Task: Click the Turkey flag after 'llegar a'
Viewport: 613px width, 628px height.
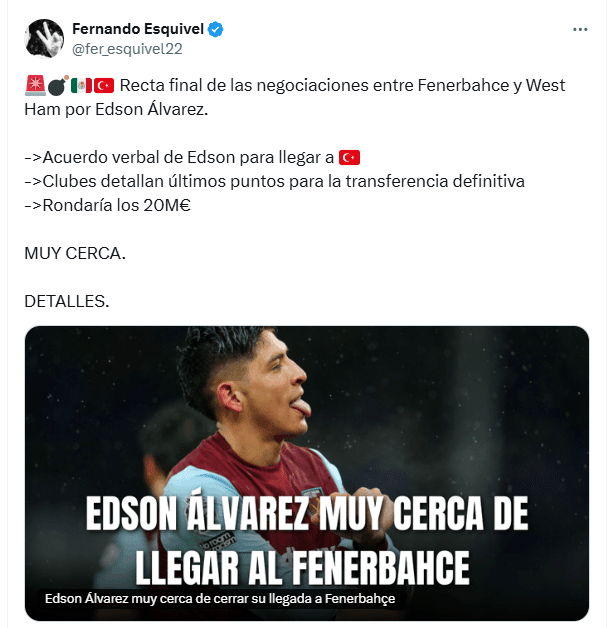Action: [350, 158]
